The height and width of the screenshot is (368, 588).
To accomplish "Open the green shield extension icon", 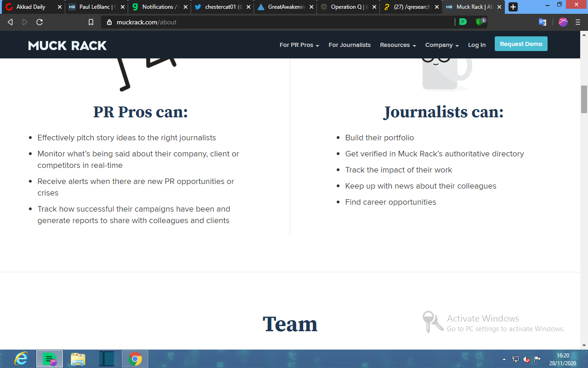I will tap(480, 22).
